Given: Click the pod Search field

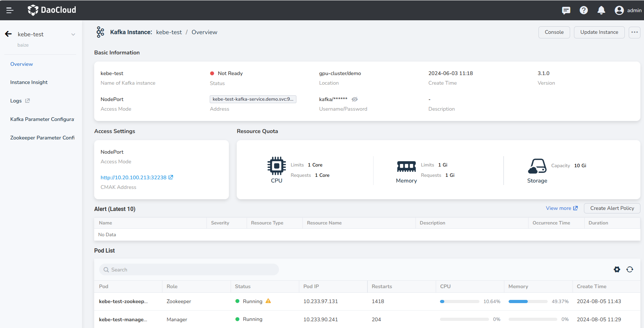Looking at the screenshot, I should [189, 270].
